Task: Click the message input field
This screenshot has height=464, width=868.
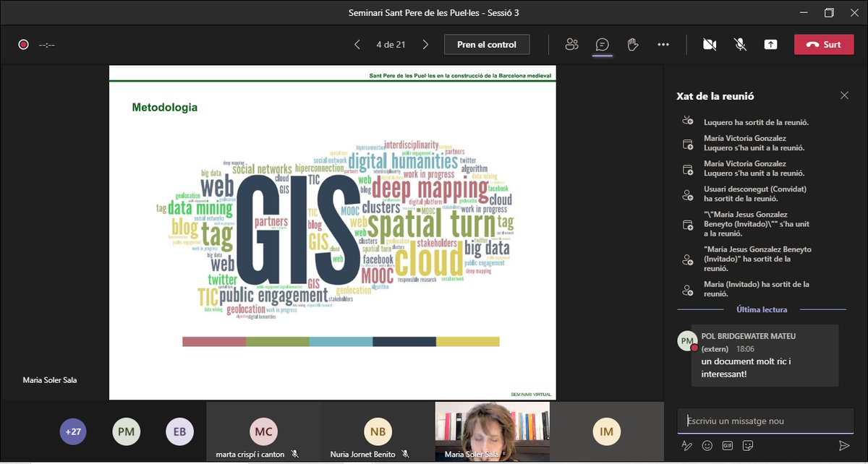Action: pos(765,421)
